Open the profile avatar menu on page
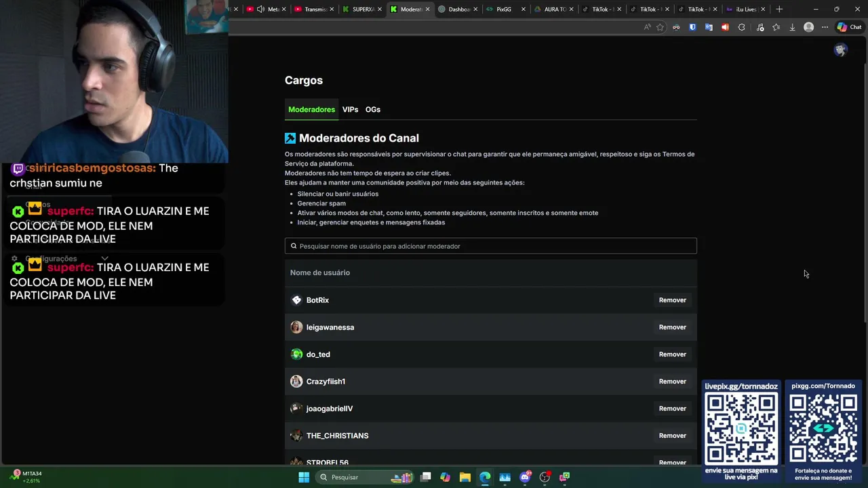 coord(841,49)
